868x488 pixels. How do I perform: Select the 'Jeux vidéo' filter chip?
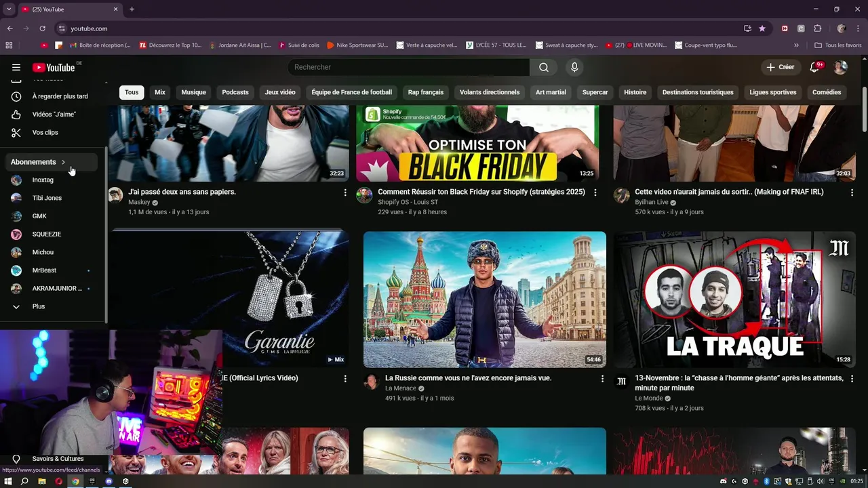coord(280,92)
